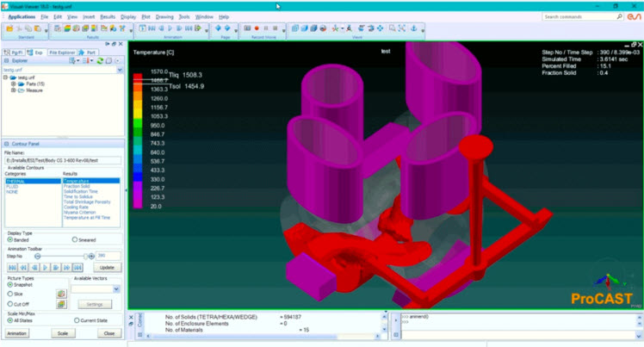
Task: Expand the Measure tree node
Action: tap(13, 90)
